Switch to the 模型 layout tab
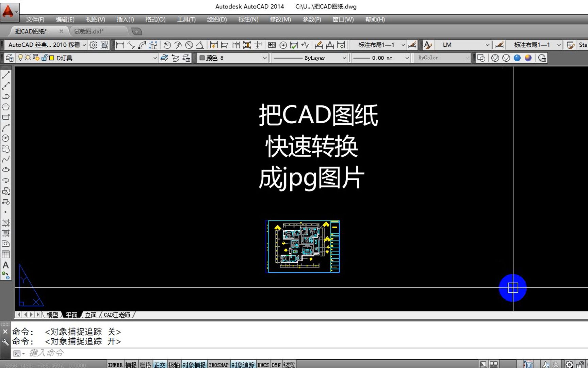The height and width of the screenshot is (368, 588). (52, 315)
